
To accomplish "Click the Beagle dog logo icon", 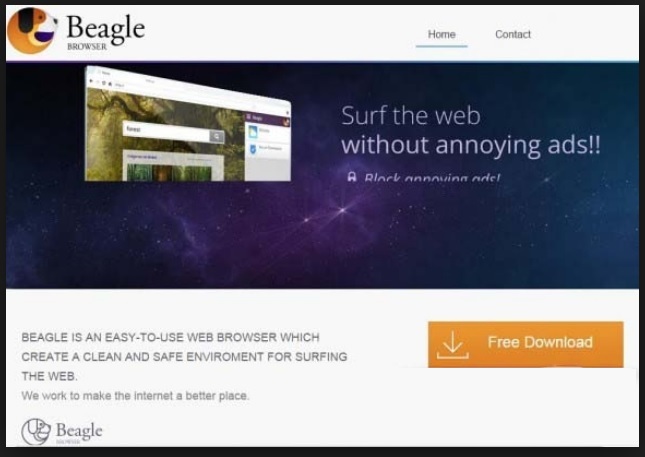I will (x=32, y=31).
